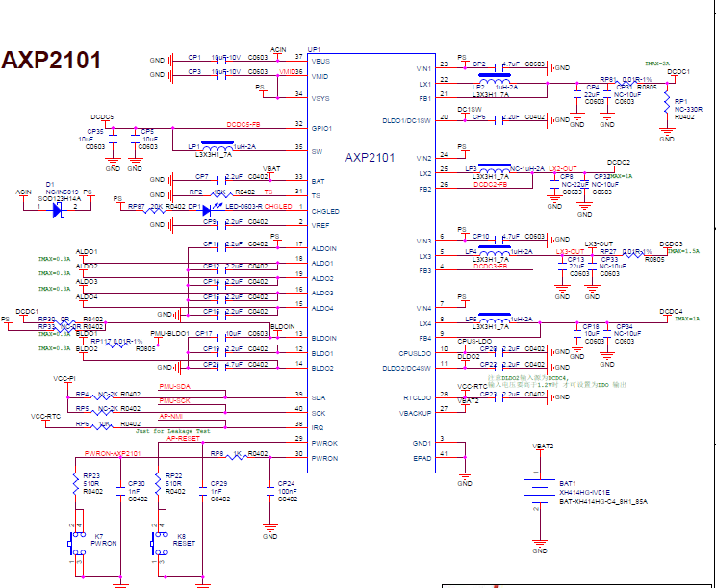Select the RP27 0.01R resistor symbol
Image resolution: width=716 pixels, height=588 pixels.
(633, 255)
